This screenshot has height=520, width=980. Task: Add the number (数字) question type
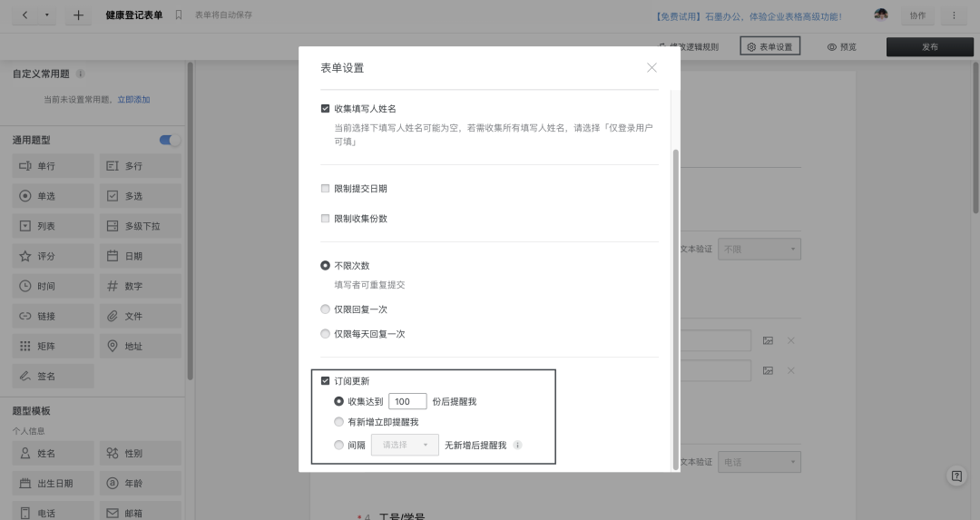point(140,286)
